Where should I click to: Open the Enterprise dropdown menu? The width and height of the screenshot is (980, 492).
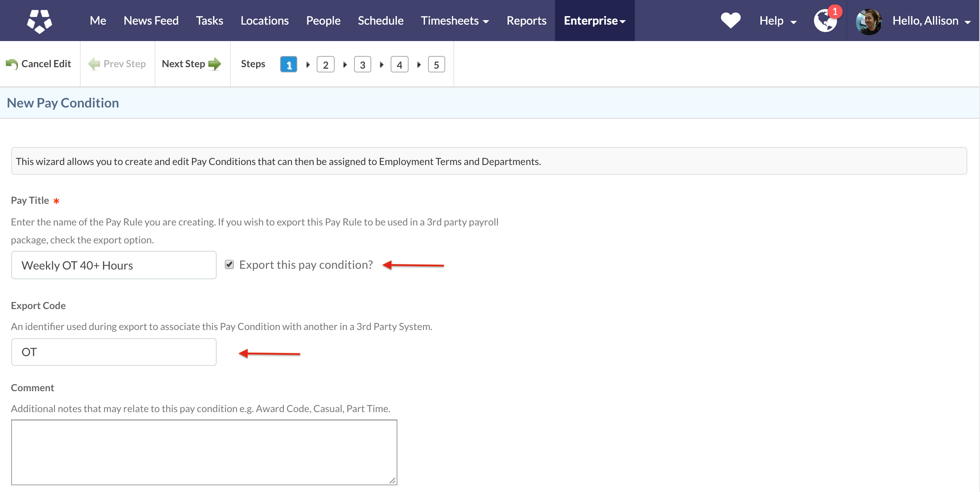click(594, 21)
